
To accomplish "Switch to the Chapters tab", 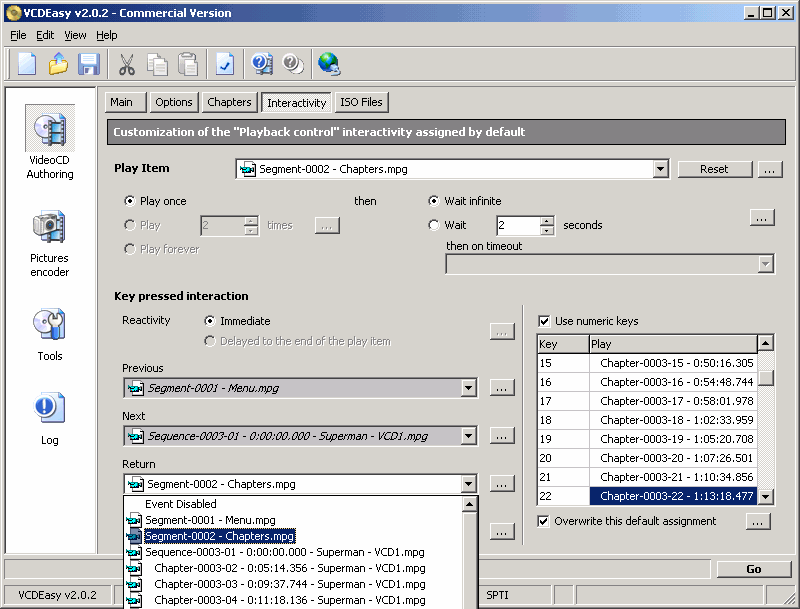I will (229, 102).
